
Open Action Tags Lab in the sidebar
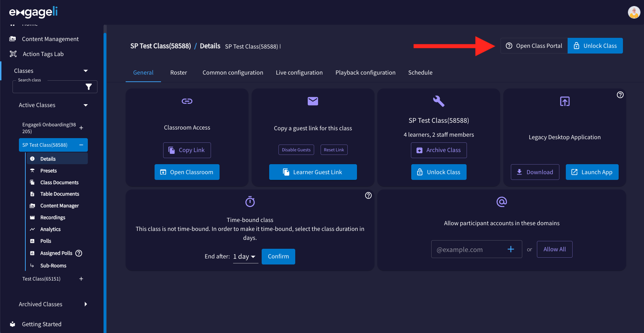tap(43, 54)
